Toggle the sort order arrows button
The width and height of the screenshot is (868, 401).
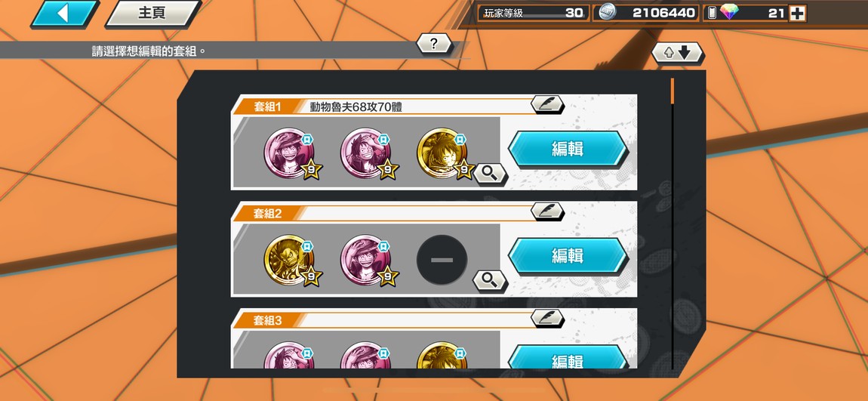677,53
